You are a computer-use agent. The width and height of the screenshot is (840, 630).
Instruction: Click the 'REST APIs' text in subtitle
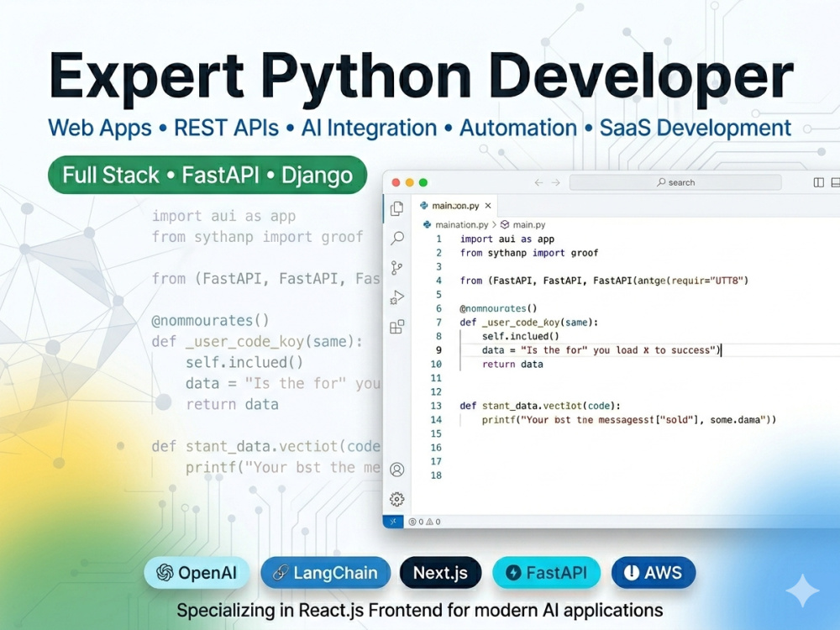(x=226, y=128)
